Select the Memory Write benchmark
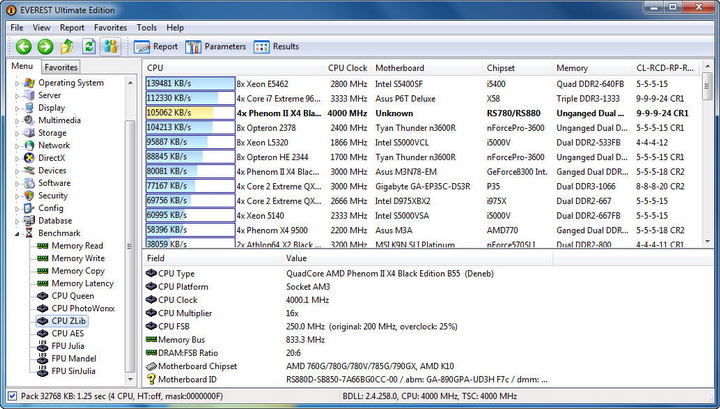 [x=78, y=258]
